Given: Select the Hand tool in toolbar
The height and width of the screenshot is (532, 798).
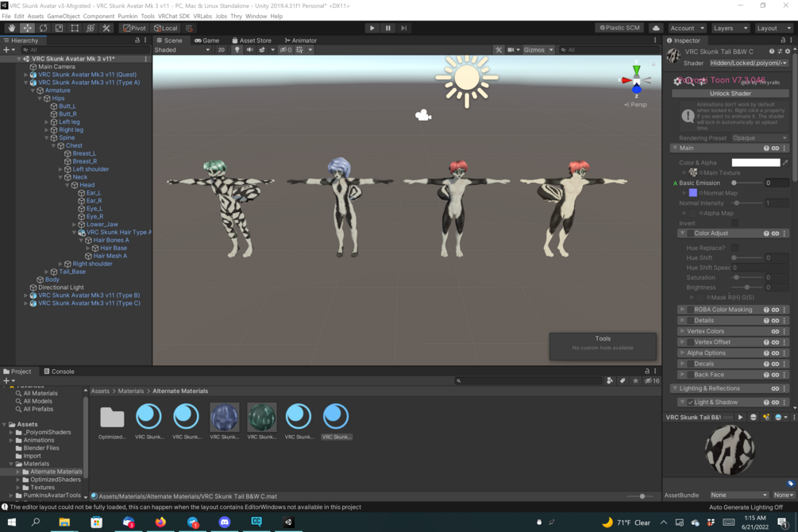Looking at the screenshot, I should pos(12,28).
